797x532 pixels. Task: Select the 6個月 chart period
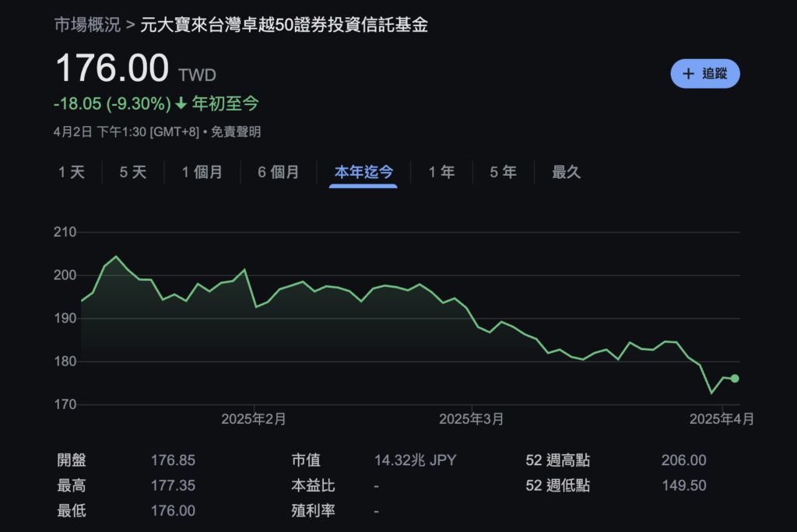click(278, 173)
